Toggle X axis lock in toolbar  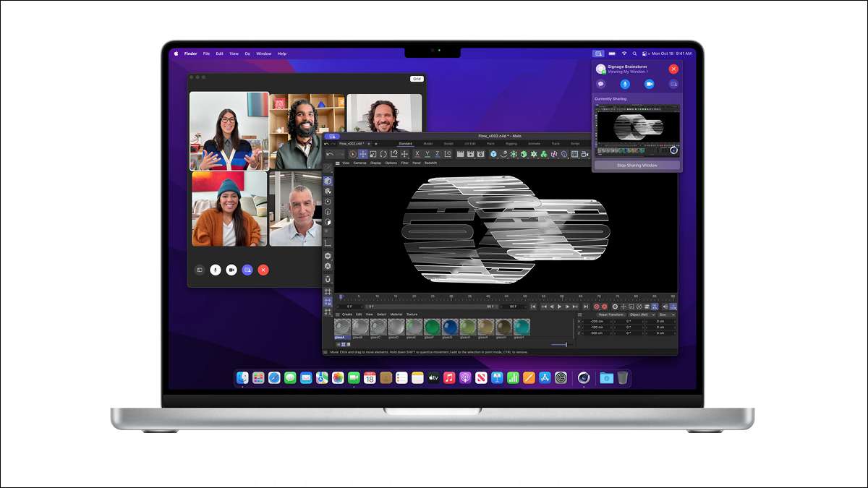click(x=417, y=154)
